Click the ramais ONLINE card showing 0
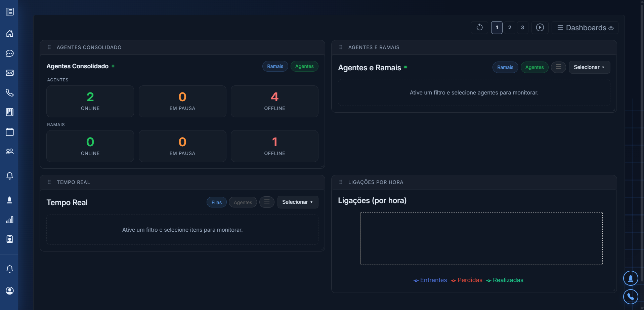Image resolution: width=644 pixels, height=310 pixels. pos(90,146)
